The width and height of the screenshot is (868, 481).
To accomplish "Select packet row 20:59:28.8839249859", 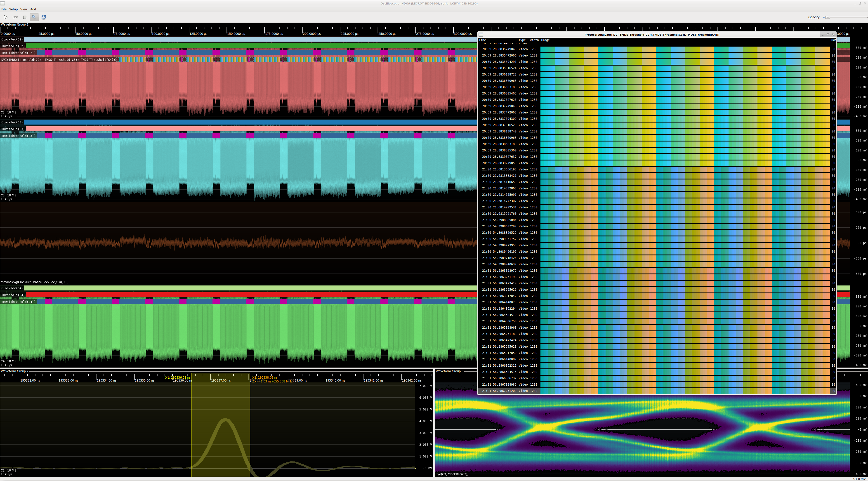I will coord(657,163).
